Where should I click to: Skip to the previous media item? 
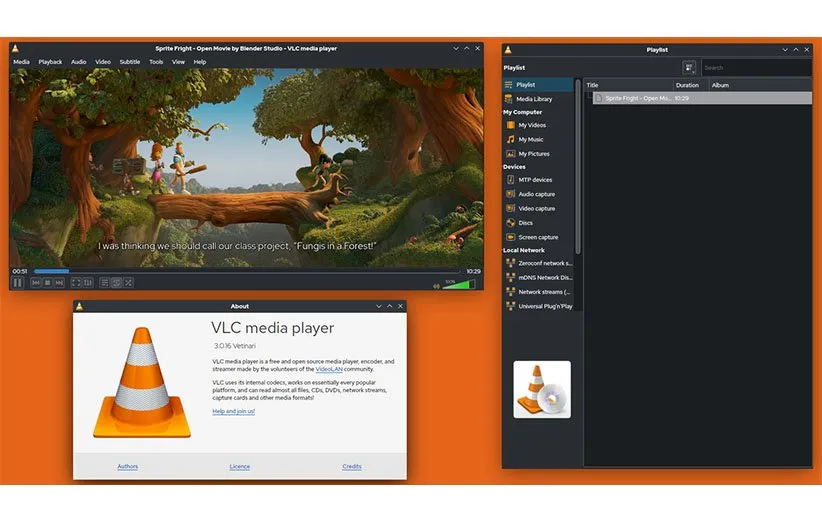(x=36, y=283)
